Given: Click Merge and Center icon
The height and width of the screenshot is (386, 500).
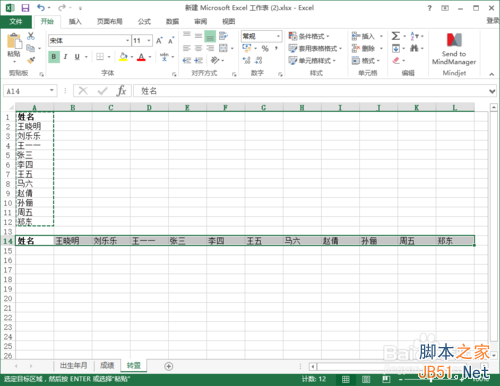Looking at the screenshot, I should pos(223,48).
